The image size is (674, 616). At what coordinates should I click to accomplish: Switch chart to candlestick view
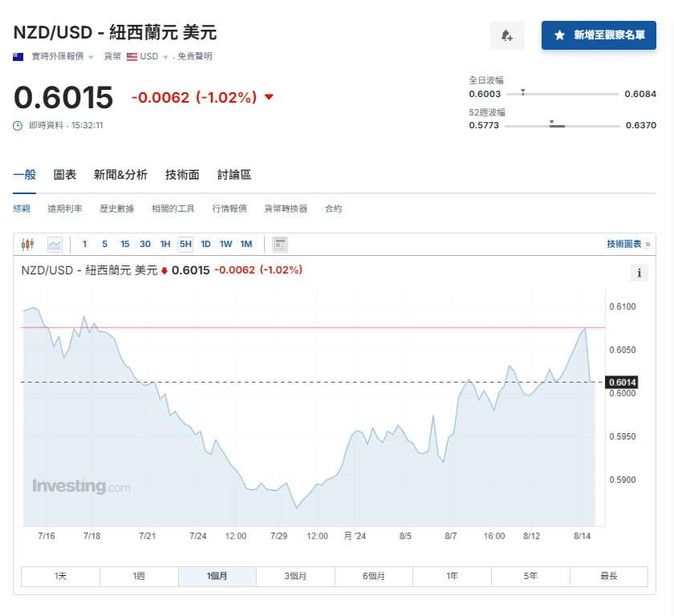29,244
